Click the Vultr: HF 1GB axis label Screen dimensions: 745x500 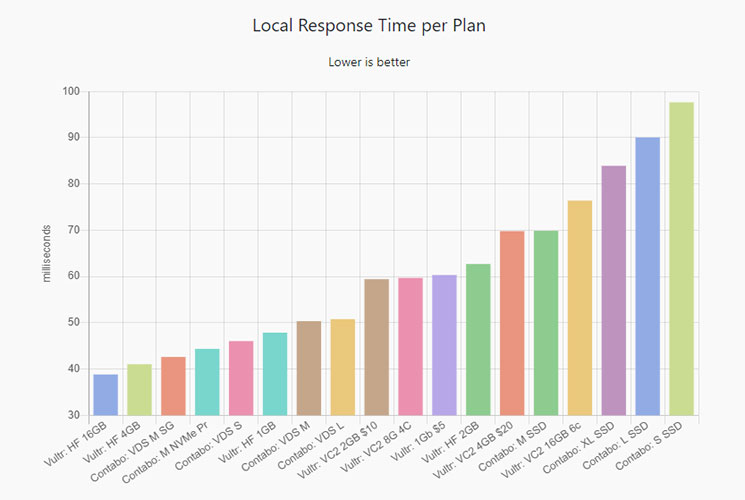(247, 442)
